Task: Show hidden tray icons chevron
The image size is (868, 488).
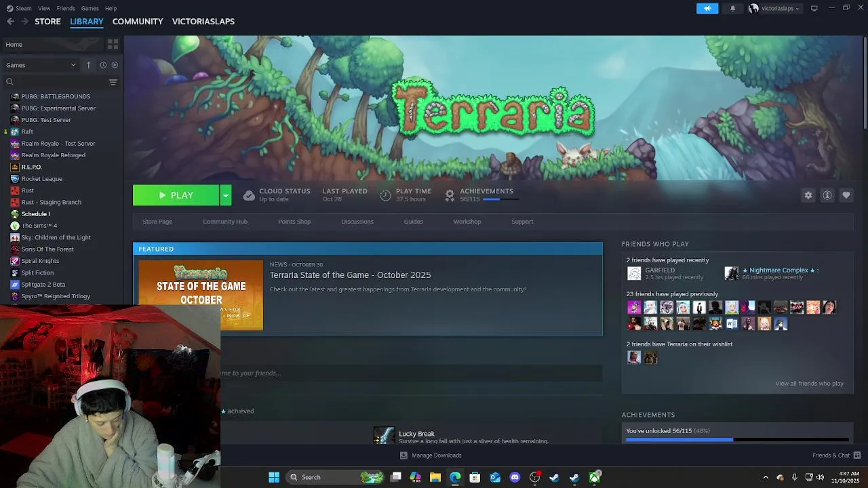Action: pyautogui.click(x=766, y=477)
